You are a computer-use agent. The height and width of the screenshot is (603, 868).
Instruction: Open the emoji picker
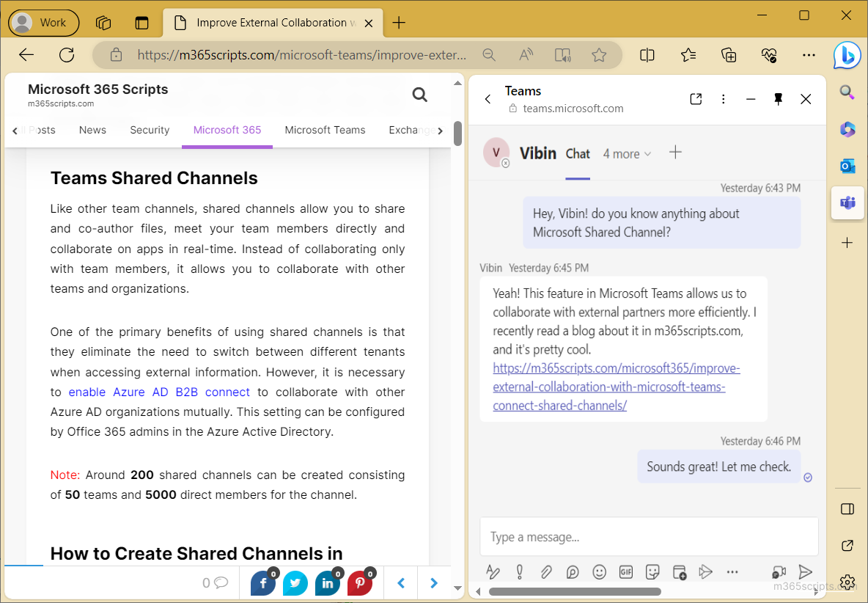pos(599,571)
